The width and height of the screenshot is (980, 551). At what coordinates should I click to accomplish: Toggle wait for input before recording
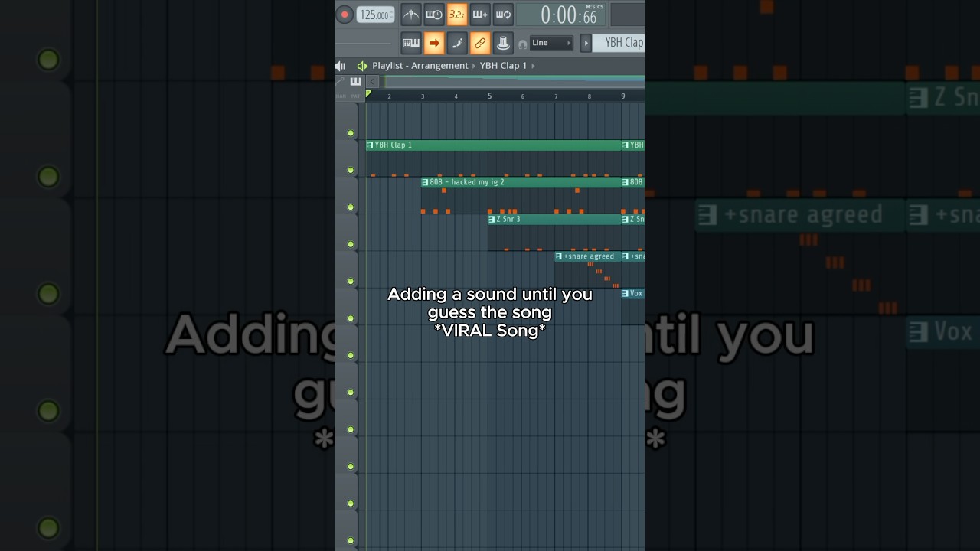(x=434, y=15)
